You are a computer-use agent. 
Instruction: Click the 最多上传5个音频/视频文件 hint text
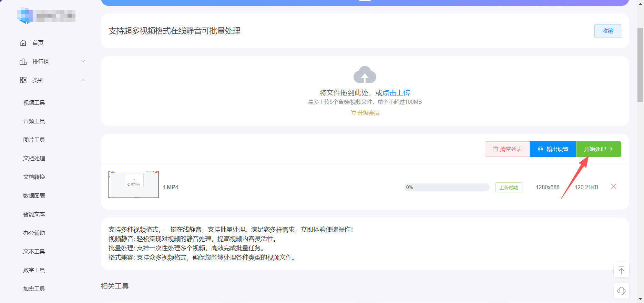[365, 102]
